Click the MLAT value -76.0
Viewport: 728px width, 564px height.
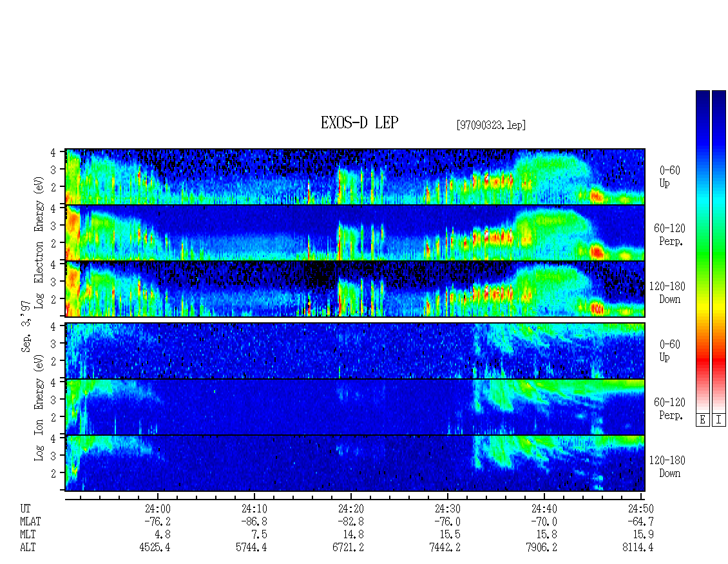446,521
